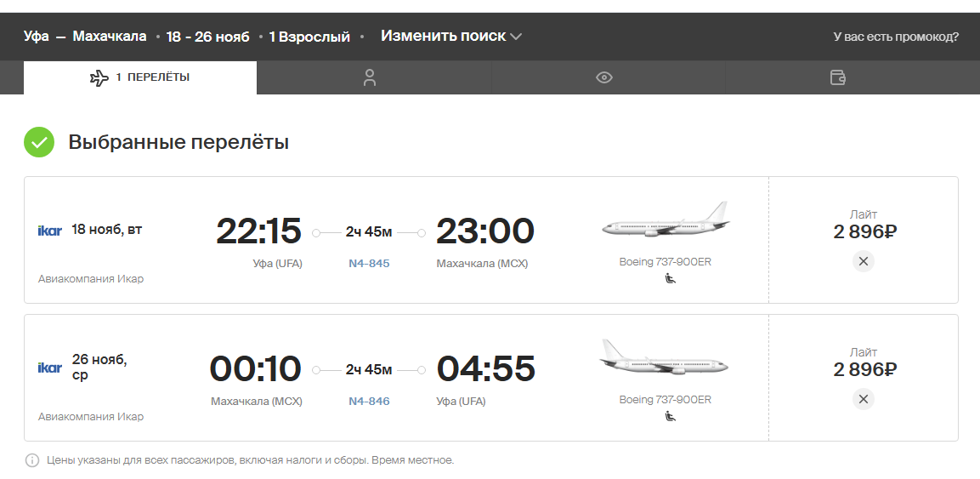Select the airplane icon in Перелёты tab
Screen dimensions: 980x479
pyautogui.click(x=99, y=77)
